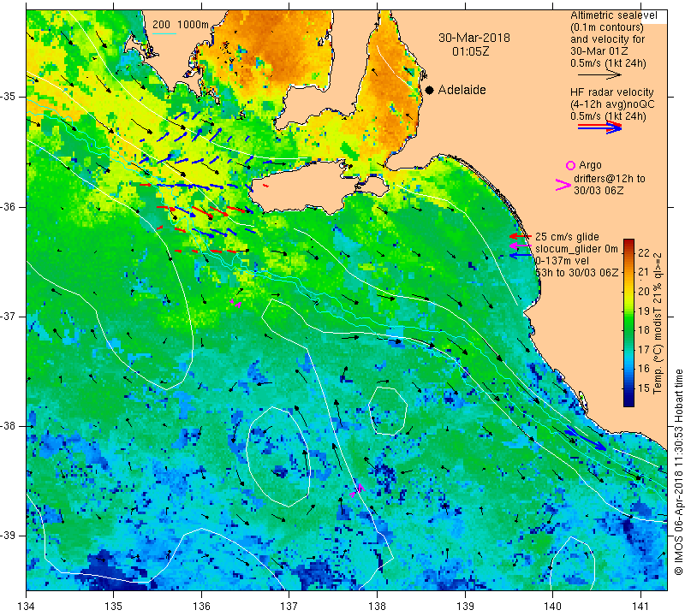Image resolution: width=685 pixels, height=616 pixels.
Task: Click the 'Argo' legend label
Action: pos(590,165)
